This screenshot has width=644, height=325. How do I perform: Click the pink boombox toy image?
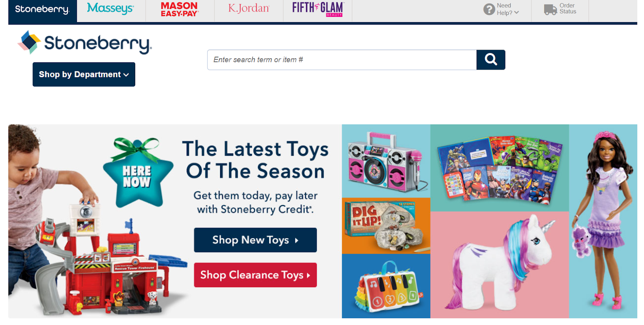point(386,161)
